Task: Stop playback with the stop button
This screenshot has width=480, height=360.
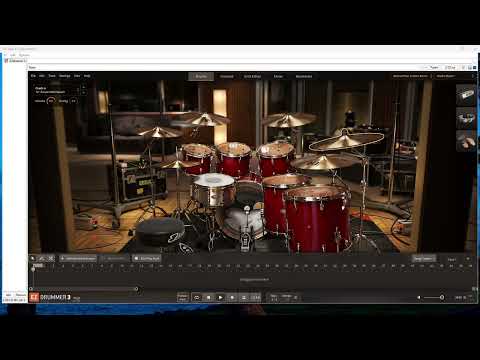Action: (208, 297)
